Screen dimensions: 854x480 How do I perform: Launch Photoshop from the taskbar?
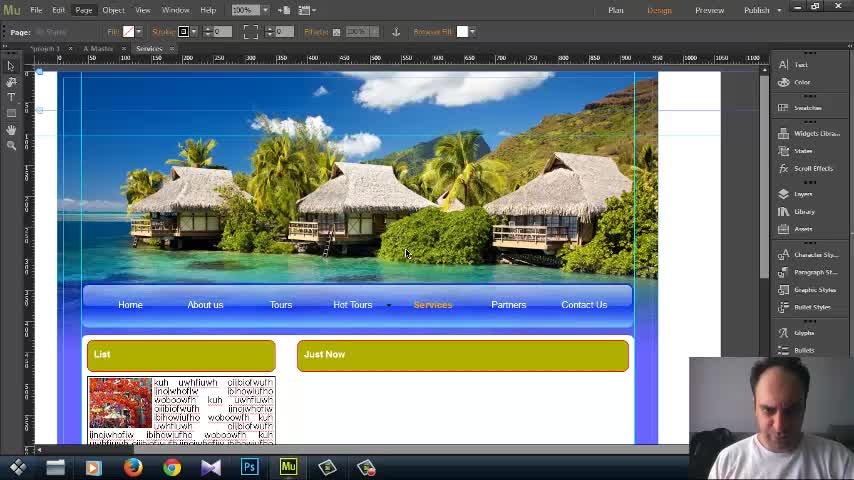pos(249,467)
